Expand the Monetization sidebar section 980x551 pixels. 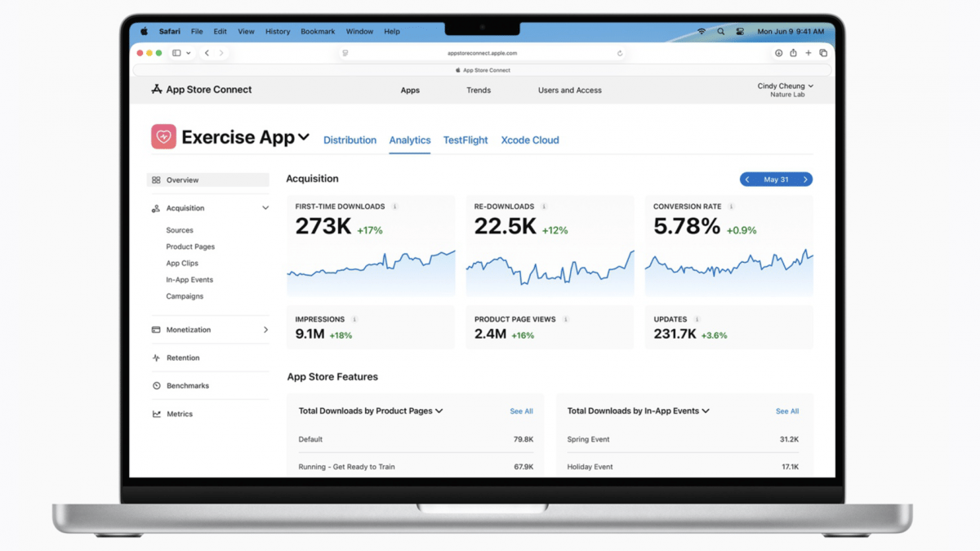(x=265, y=330)
